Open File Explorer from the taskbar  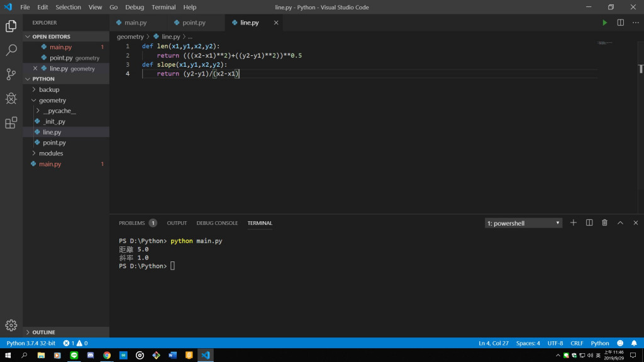tap(41, 356)
